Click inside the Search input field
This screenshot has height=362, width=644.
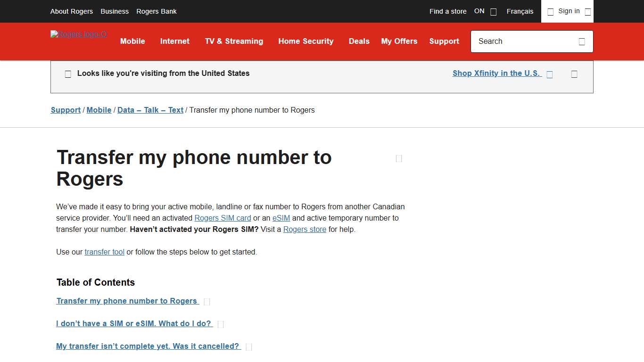point(519,41)
